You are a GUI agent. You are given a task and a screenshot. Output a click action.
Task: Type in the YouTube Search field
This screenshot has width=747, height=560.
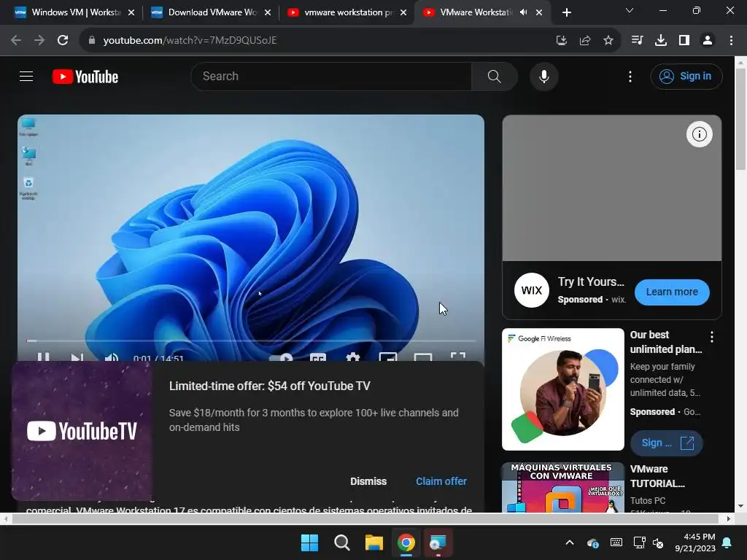pyautogui.click(x=332, y=76)
